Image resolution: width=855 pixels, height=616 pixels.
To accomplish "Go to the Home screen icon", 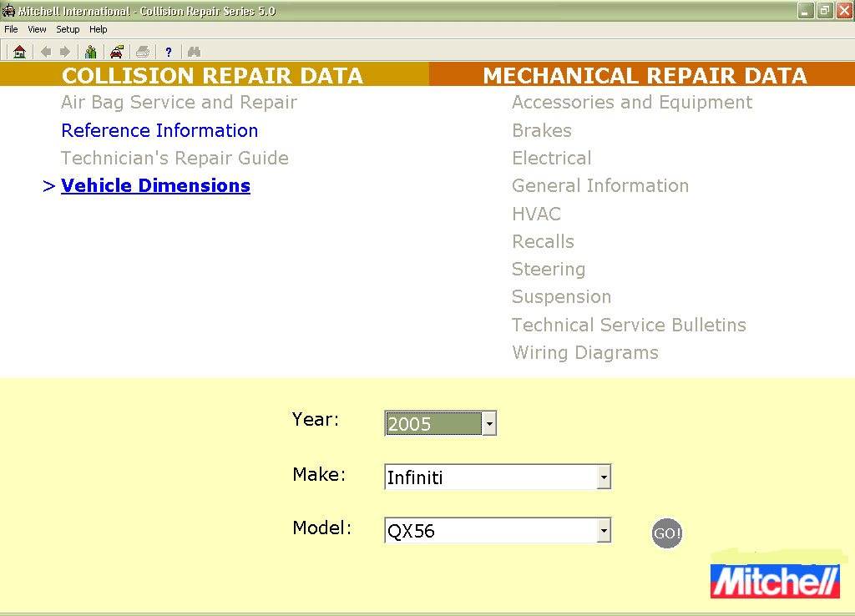I will (20, 52).
